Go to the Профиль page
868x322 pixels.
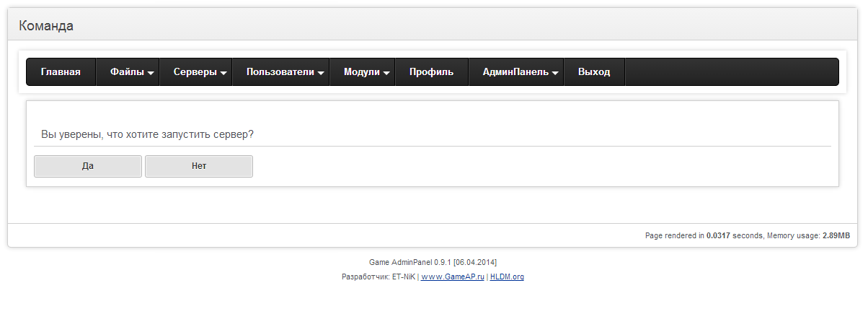point(431,72)
